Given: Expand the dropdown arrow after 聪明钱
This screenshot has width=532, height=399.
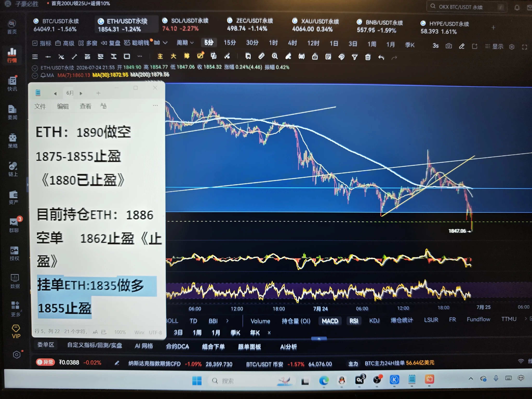Looking at the screenshot, I should coord(165,43).
